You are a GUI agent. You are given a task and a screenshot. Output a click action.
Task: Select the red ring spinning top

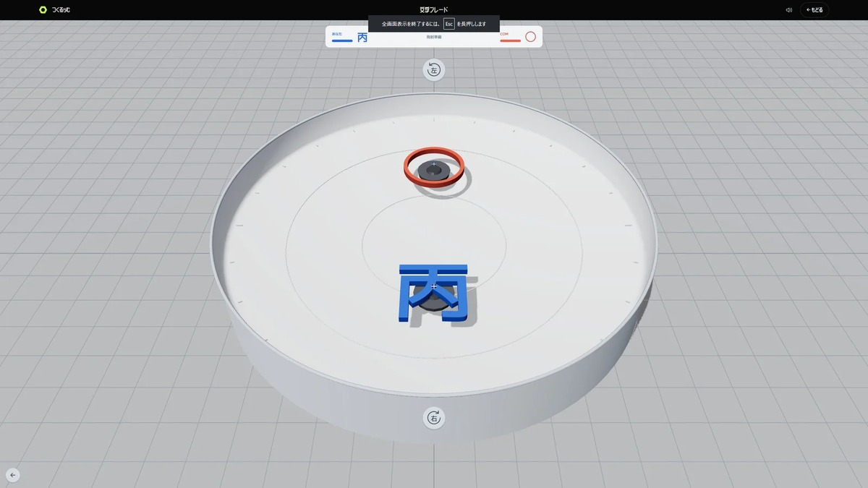click(434, 168)
